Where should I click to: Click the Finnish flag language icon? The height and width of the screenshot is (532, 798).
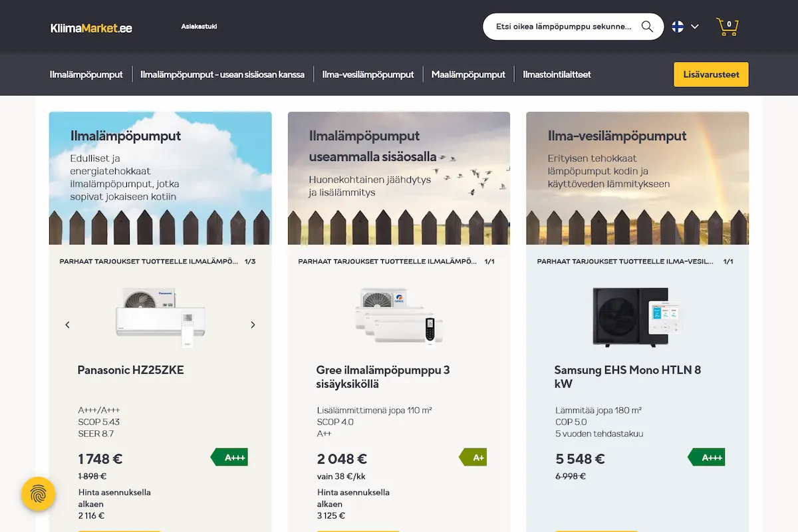click(x=678, y=27)
